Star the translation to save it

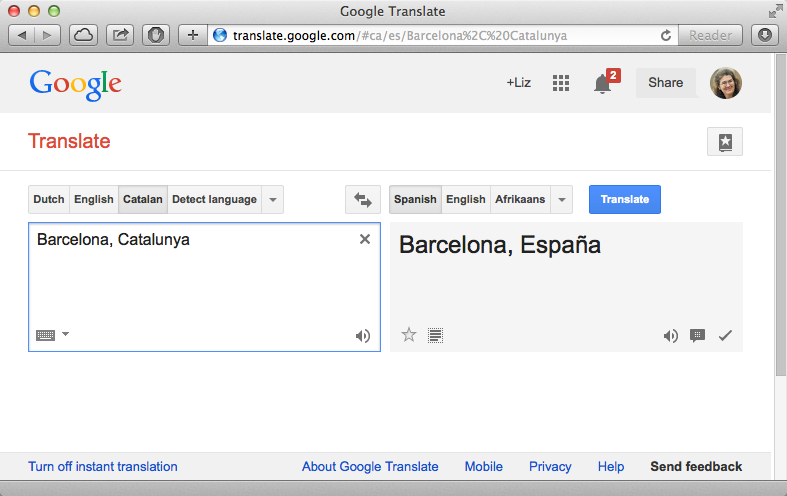408,335
